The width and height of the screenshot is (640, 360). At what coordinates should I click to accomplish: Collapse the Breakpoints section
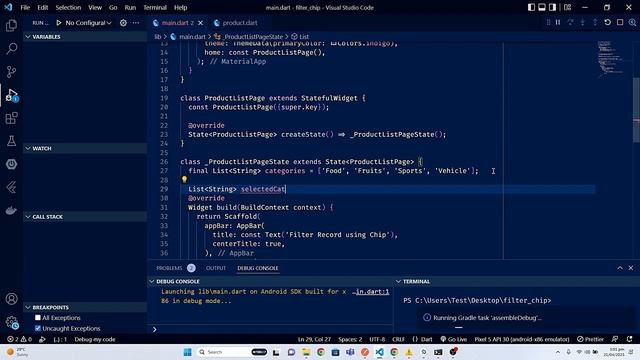[x=85, y=307]
